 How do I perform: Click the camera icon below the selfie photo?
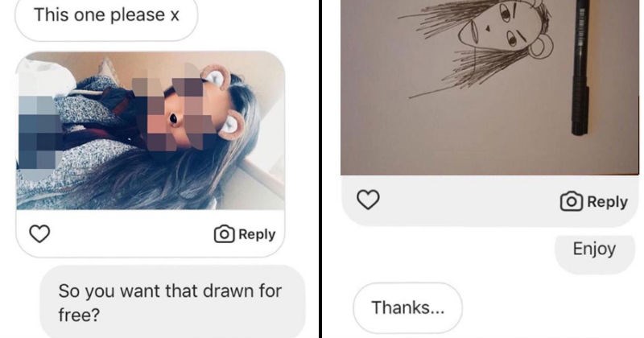223,234
